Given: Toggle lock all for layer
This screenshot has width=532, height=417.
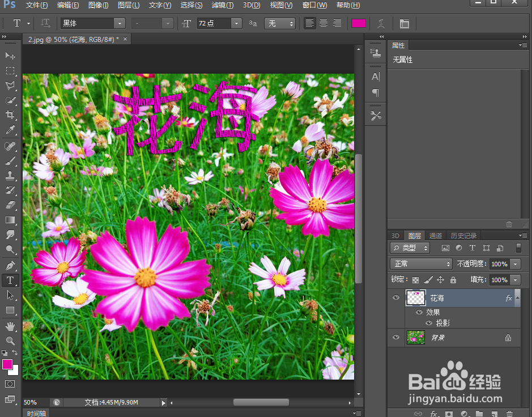Looking at the screenshot, I should [453, 279].
